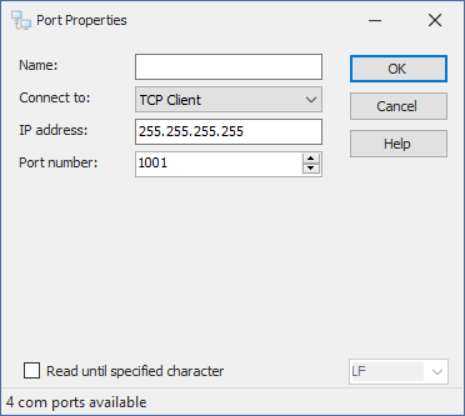
Task: Confirm settings with the OK button
Action: click(398, 69)
